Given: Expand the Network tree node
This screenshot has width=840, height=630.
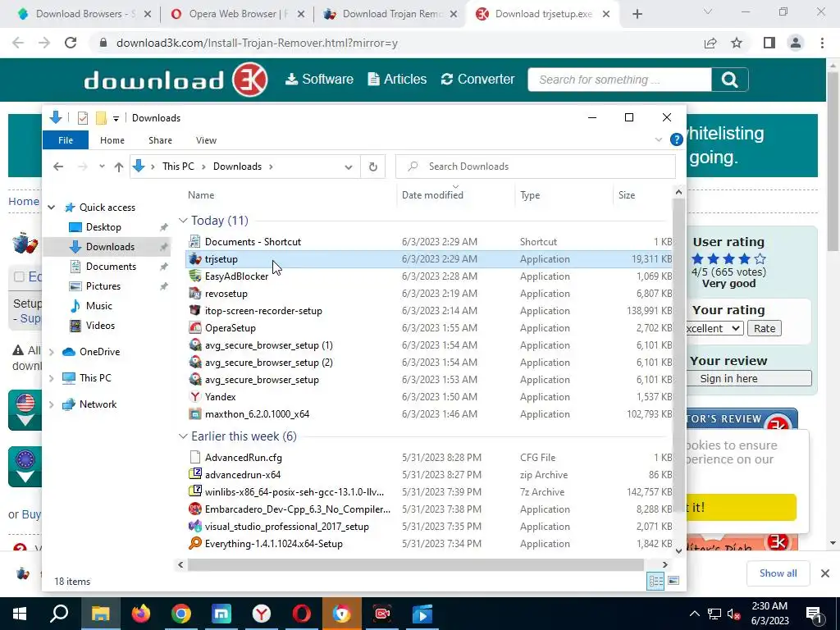Looking at the screenshot, I should [52, 404].
